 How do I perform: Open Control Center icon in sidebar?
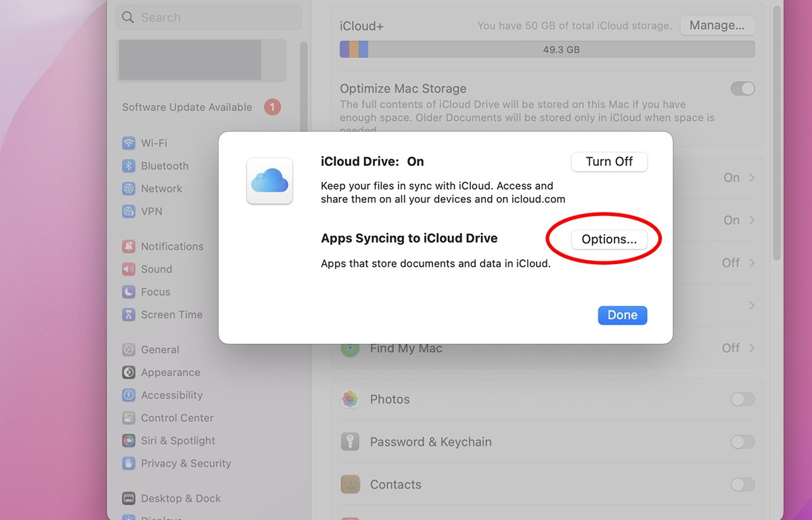coord(129,418)
